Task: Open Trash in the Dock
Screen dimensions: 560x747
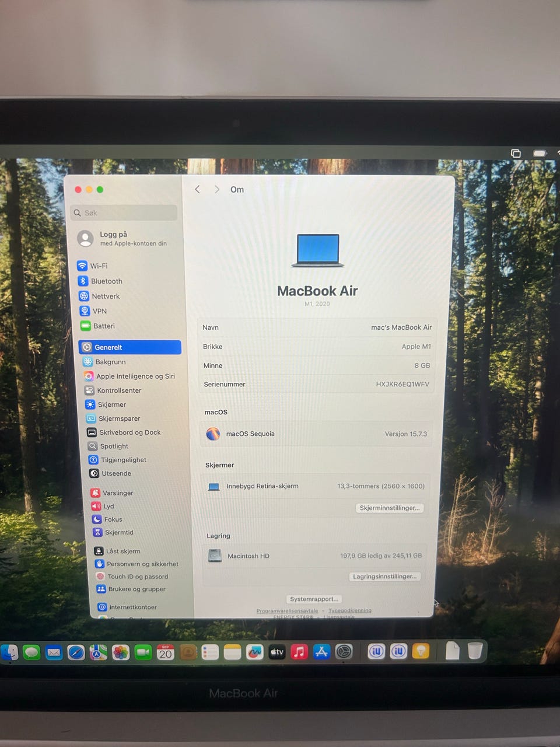Action: pyautogui.click(x=475, y=650)
